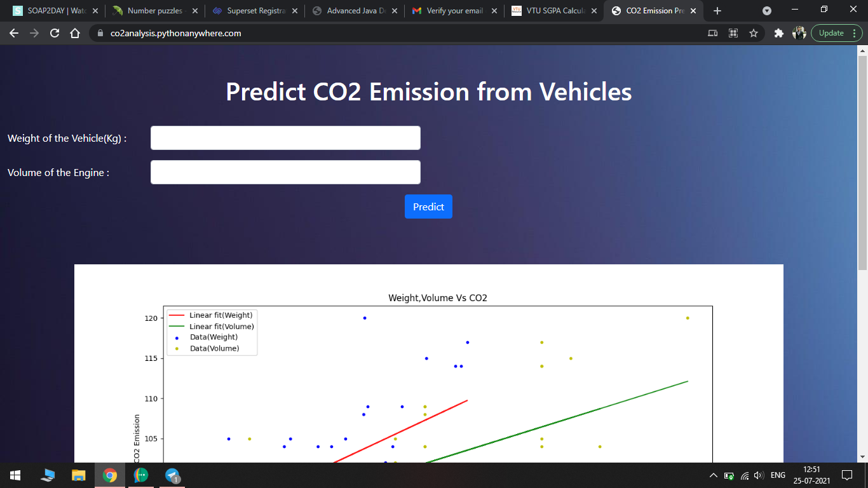Image resolution: width=868 pixels, height=488 pixels.
Task: Open the ENG language indicator
Action: point(778,475)
